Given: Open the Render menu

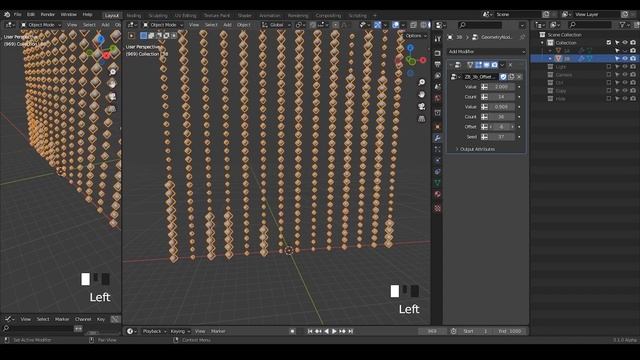Looking at the screenshot, I should click(47, 14).
